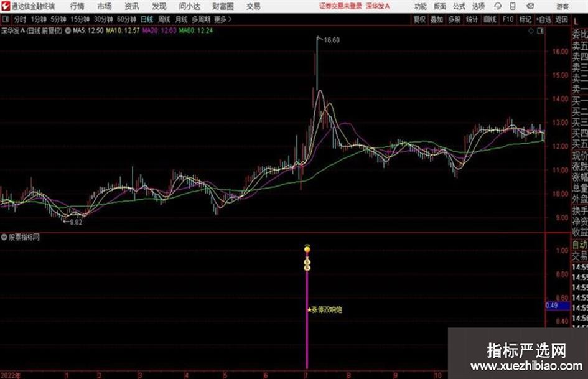Click 证券交易未登录 login status link
The width and height of the screenshot is (588, 379).
pyautogui.click(x=340, y=6)
